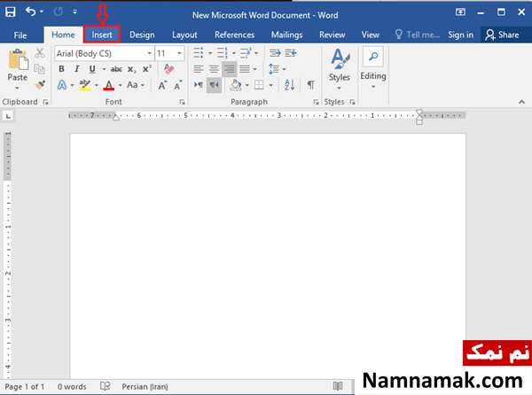This screenshot has width=532, height=395.
Task: Click Increase Indent icon
Action: coord(291,53)
